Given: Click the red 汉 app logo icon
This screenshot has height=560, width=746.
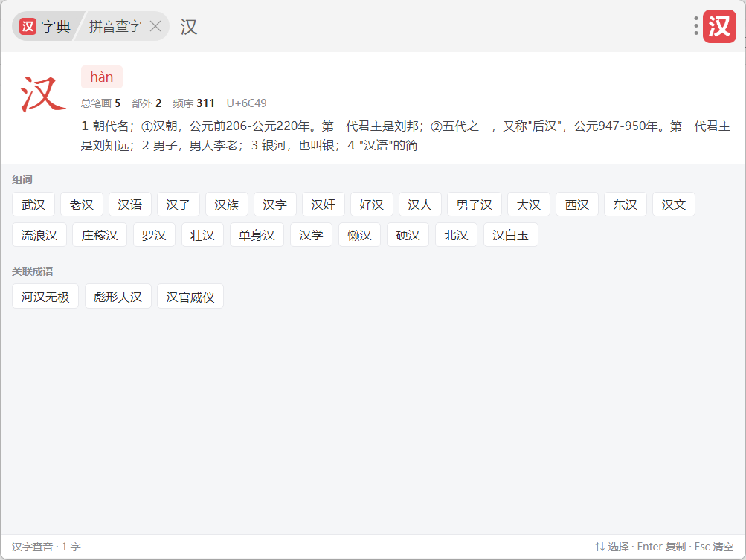Looking at the screenshot, I should [719, 26].
